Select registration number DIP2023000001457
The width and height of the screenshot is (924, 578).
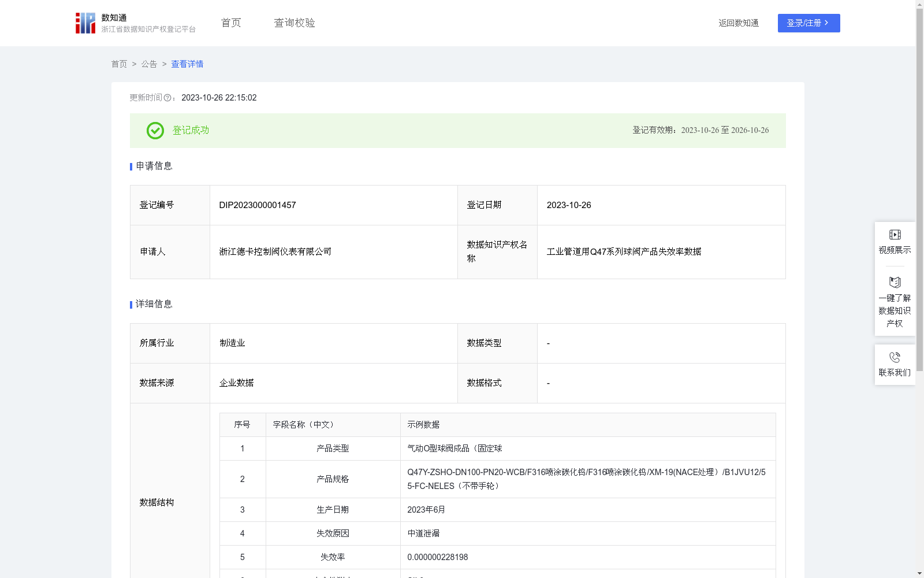pos(258,205)
